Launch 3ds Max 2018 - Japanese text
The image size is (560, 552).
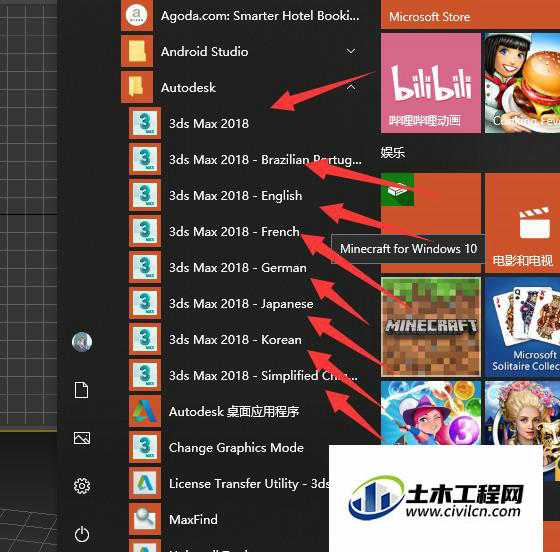pyautogui.click(x=241, y=303)
